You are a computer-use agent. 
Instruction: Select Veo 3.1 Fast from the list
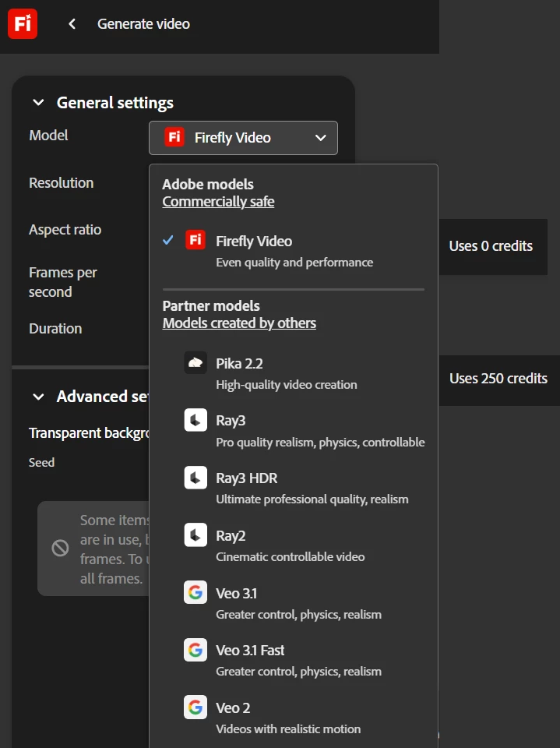pos(294,661)
